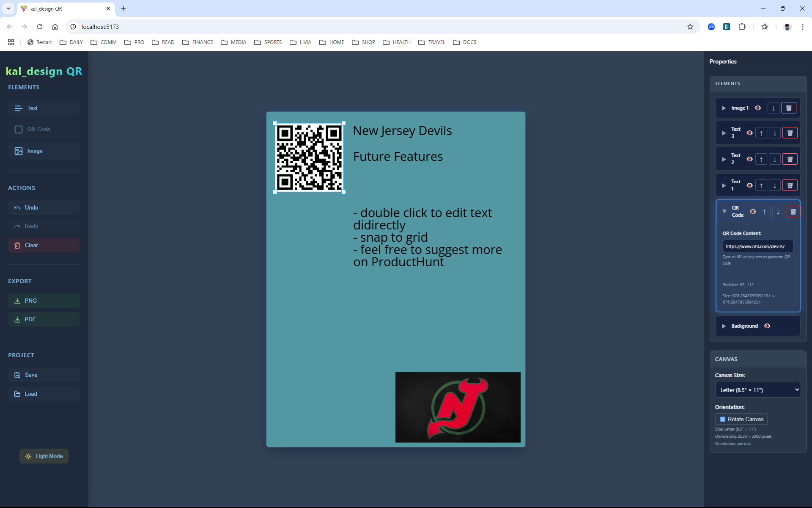Toggle visibility of Text 3 layer
Screen dimensions: 812x508
749,133
